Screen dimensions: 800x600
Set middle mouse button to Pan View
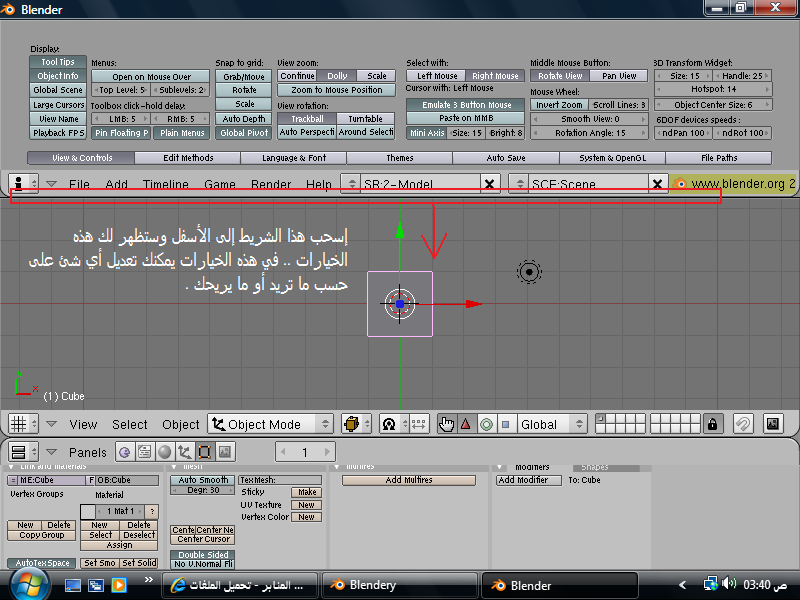(619, 76)
